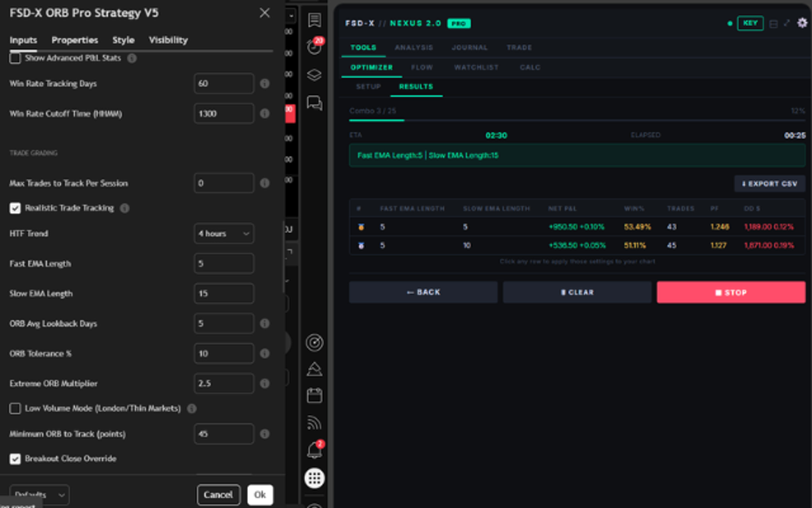This screenshot has height=508, width=812.
Task: Uncheck Breakout Close Override
Action: pos(15,459)
